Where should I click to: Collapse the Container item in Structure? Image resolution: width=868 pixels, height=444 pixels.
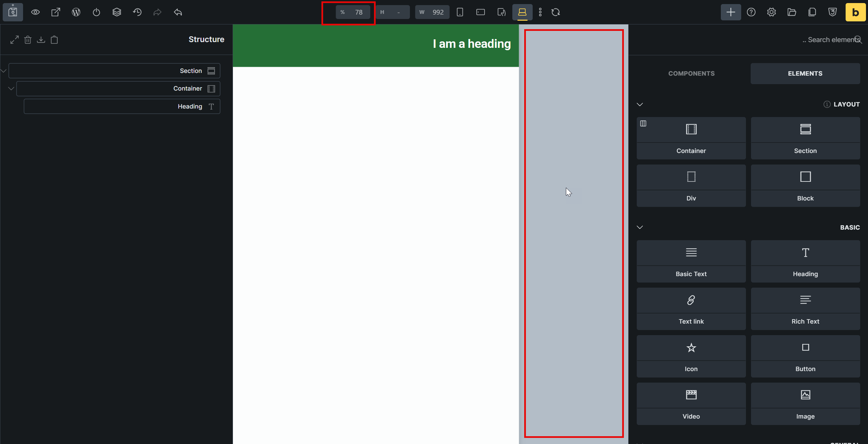(x=11, y=89)
